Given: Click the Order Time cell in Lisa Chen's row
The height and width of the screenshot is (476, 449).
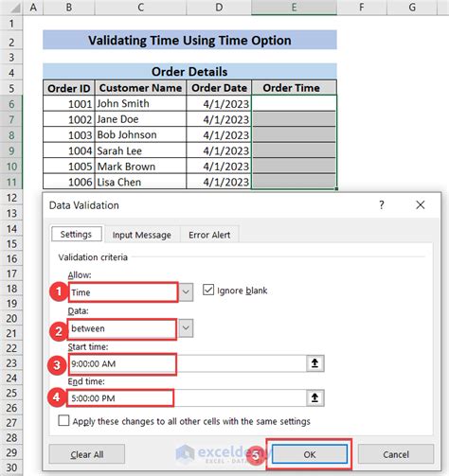Looking at the screenshot, I should click(294, 182).
